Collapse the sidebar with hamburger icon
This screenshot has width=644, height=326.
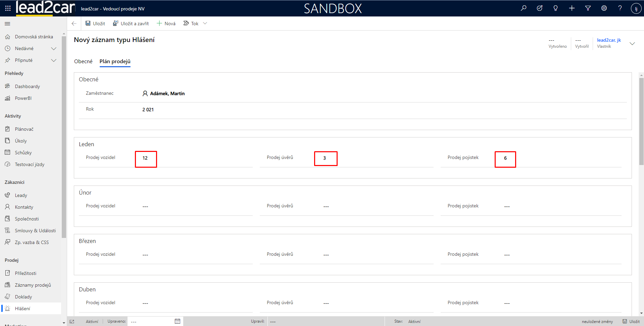pyautogui.click(x=7, y=24)
